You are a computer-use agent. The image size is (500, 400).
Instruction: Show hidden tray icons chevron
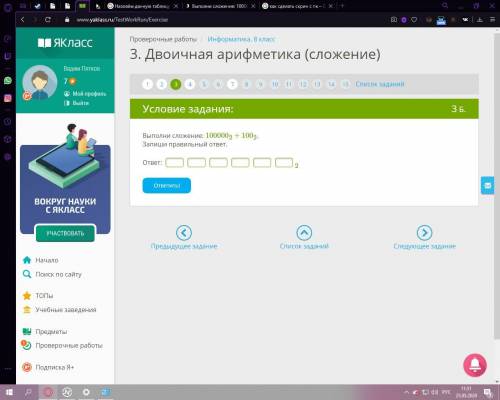click(406, 392)
